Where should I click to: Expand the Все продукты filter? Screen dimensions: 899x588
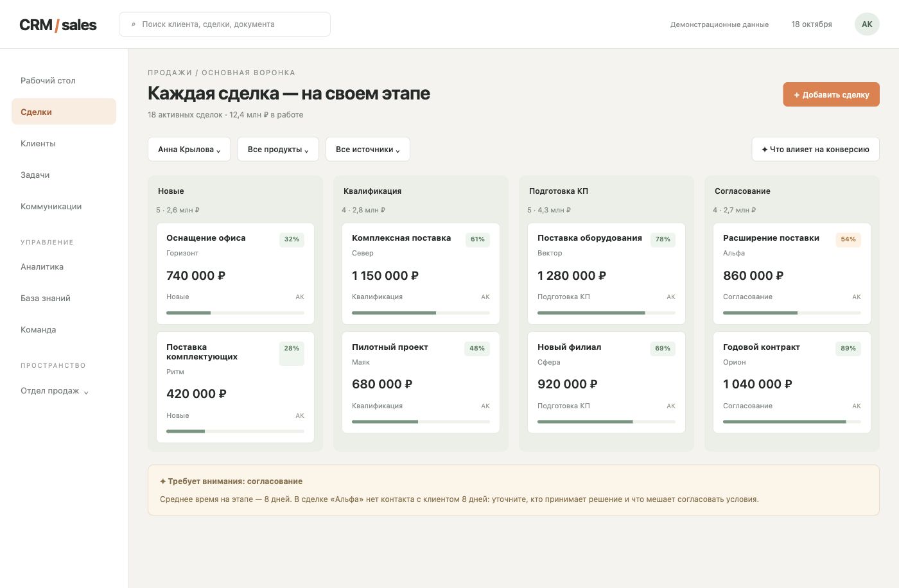point(278,150)
